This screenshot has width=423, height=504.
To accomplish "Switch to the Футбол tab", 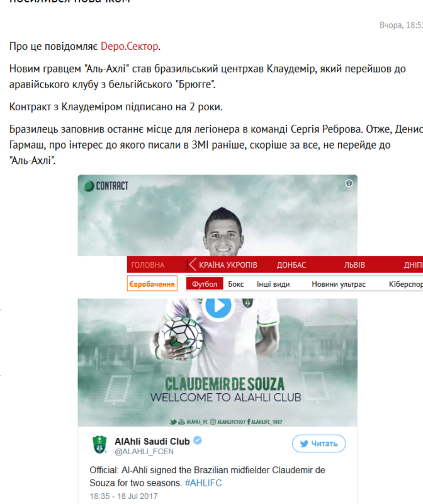I will pos(205,284).
